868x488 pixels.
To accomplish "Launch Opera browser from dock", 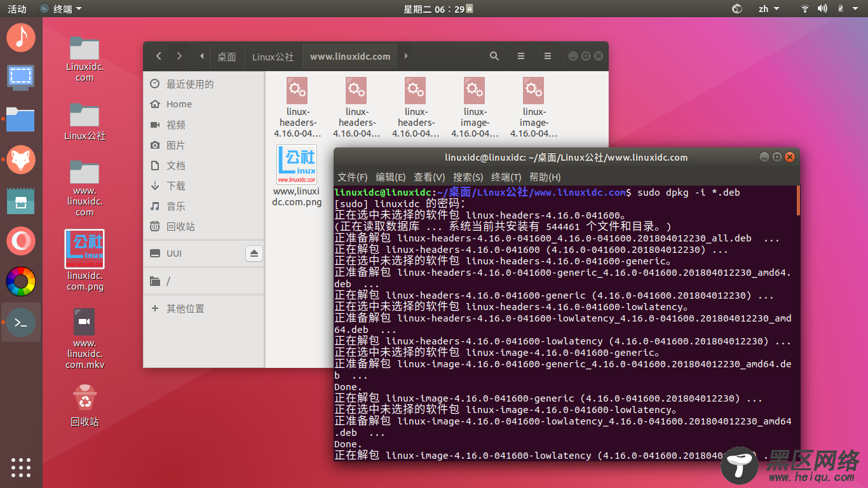I will (x=21, y=241).
